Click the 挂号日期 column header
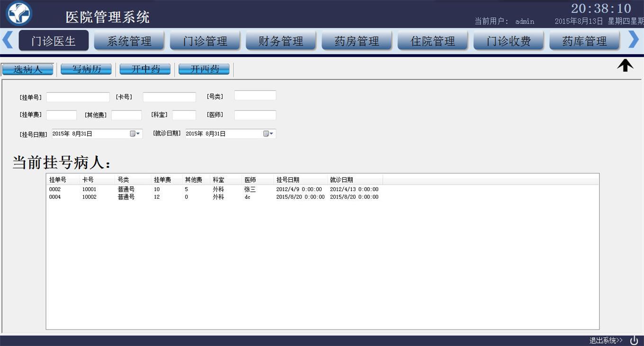The width and height of the screenshot is (644, 346). coord(300,180)
